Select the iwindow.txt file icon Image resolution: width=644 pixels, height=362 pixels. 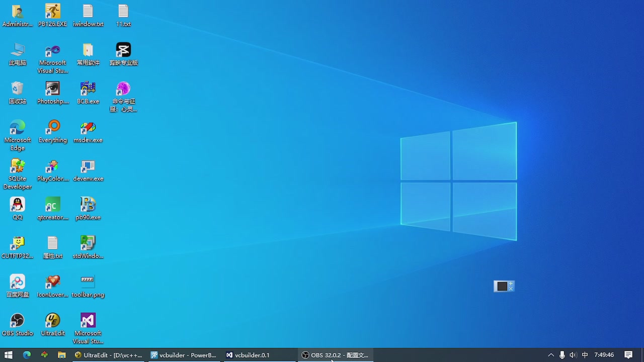click(88, 12)
